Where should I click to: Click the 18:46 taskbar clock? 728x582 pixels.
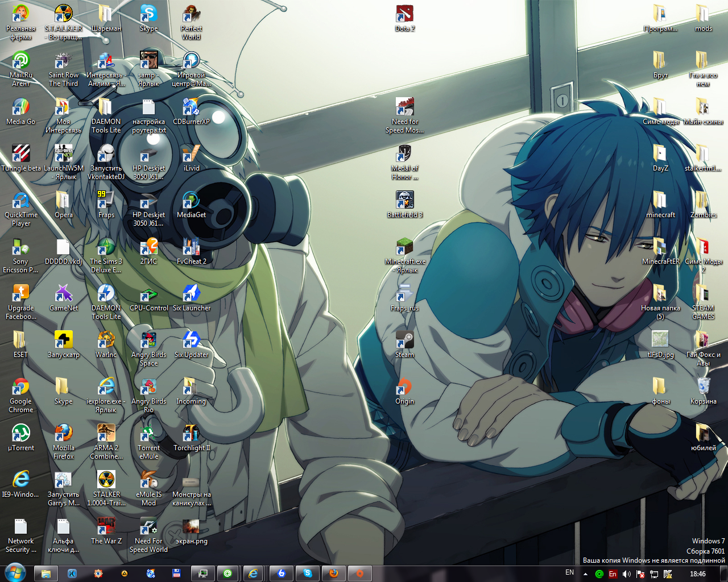(x=698, y=574)
